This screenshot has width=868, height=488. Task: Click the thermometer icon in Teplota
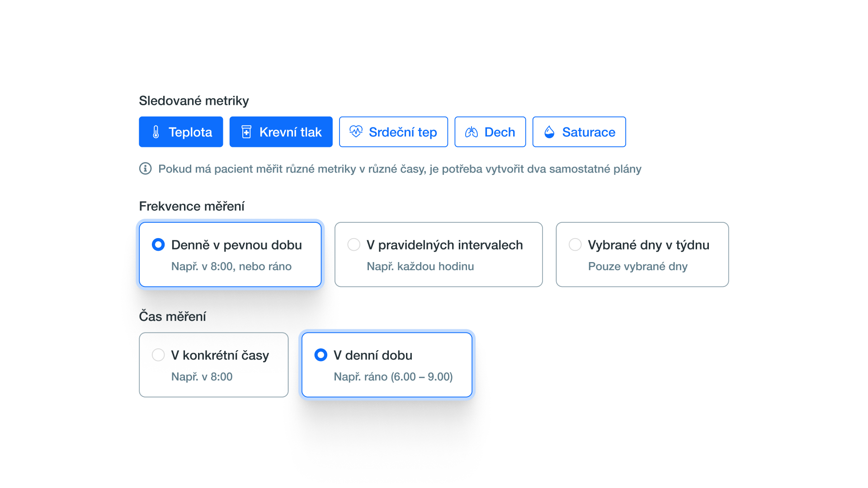156,132
